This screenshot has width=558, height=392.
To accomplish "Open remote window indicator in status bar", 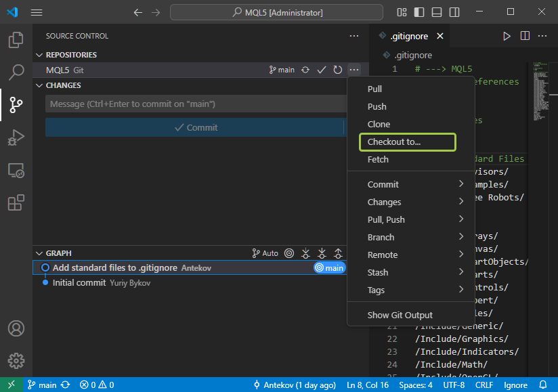I will 12,385.
